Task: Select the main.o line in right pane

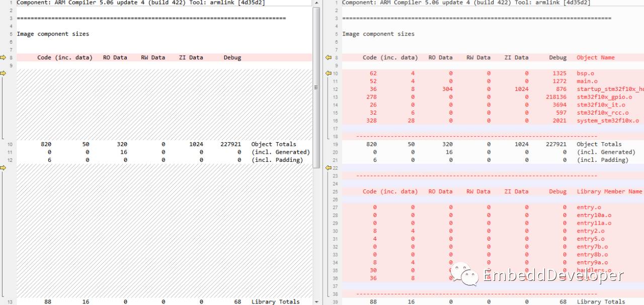Action: point(587,81)
